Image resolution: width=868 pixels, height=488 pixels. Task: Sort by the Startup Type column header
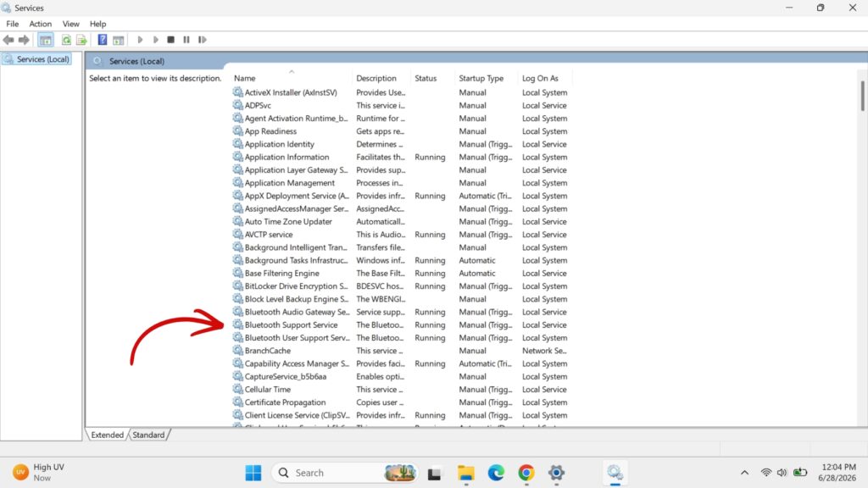click(481, 79)
